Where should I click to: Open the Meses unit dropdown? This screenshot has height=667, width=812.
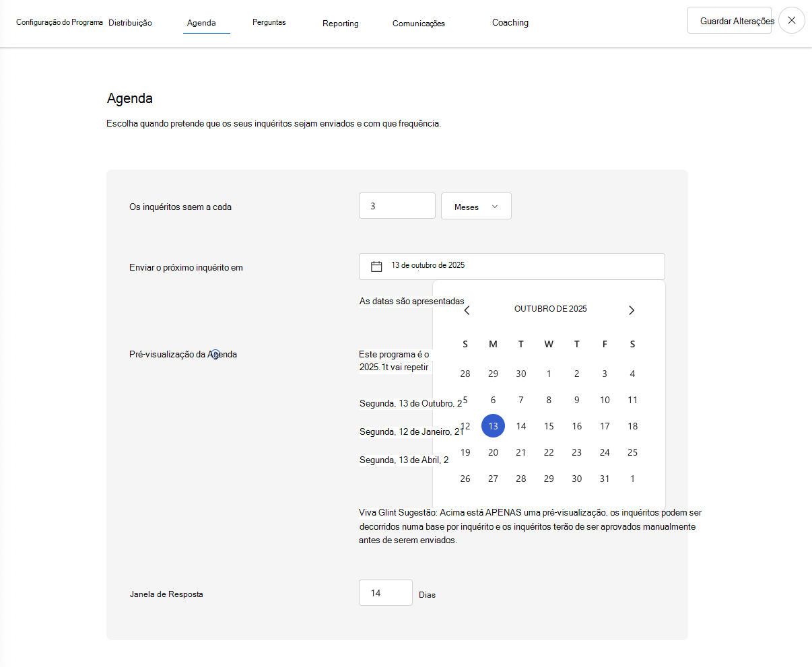coord(476,205)
